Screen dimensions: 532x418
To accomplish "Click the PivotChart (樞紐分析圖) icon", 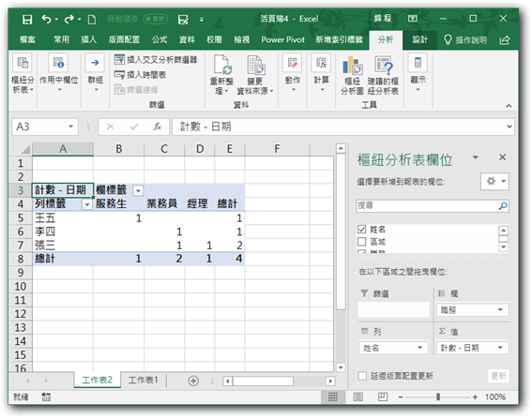I will (x=352, y=66).
